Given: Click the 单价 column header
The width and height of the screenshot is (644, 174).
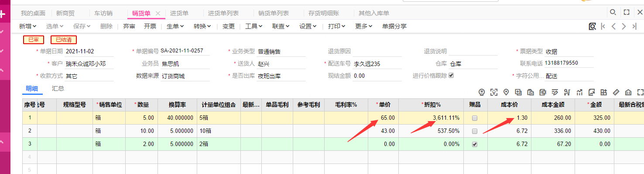Looking at the screenshot, I should click(x=384, y=104).
